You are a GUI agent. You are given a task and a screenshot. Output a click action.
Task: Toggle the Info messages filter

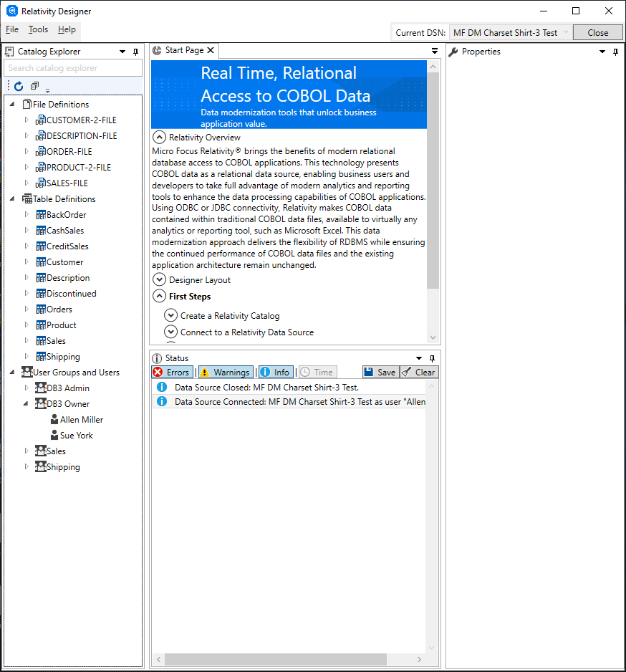(276, 372)
